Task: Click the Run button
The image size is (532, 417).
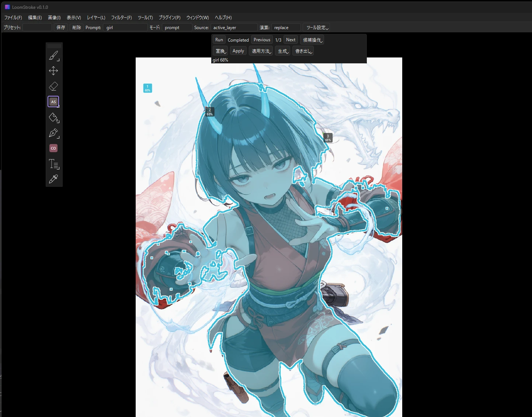Action: click(x=219, y=40)
